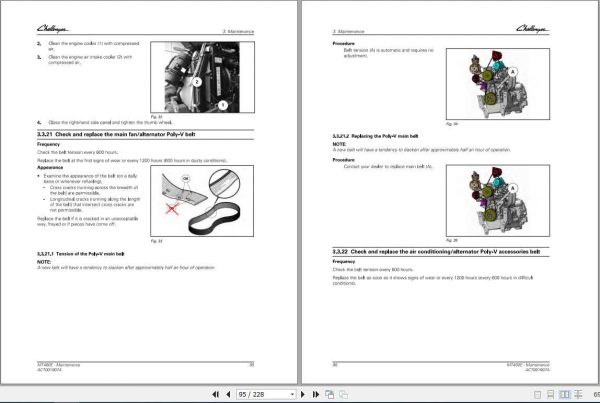Viewport: 600px width, 403px height.
Task: Click the 'Frequency' label on the right page
Action: pos(344,261)
